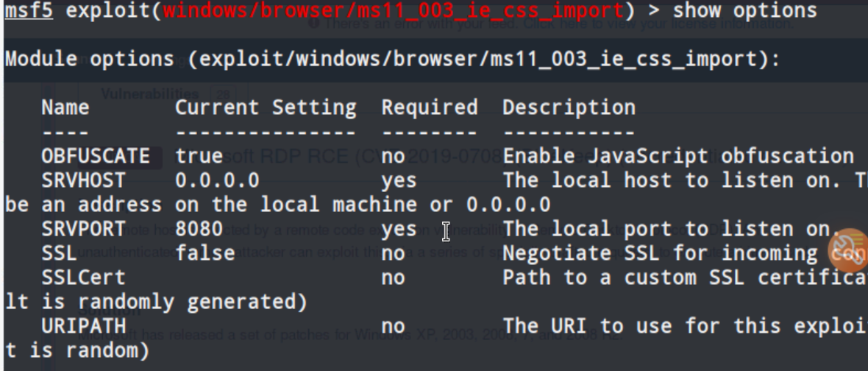Click the 'Module options' header line
The image size is (868, 371).
pos(393,59)
